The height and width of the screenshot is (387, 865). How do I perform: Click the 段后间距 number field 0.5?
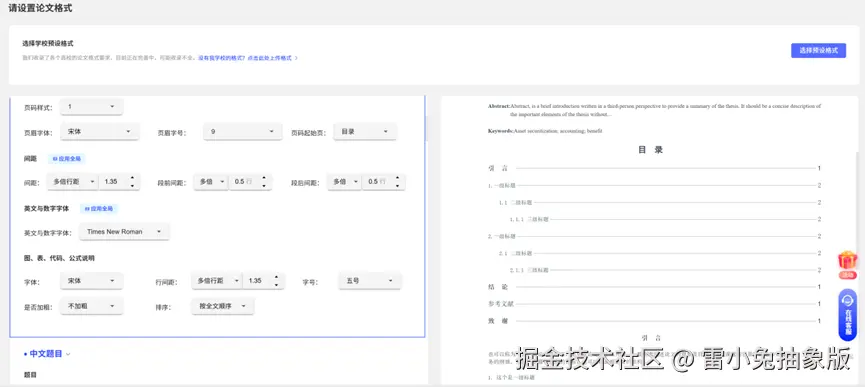384,182
